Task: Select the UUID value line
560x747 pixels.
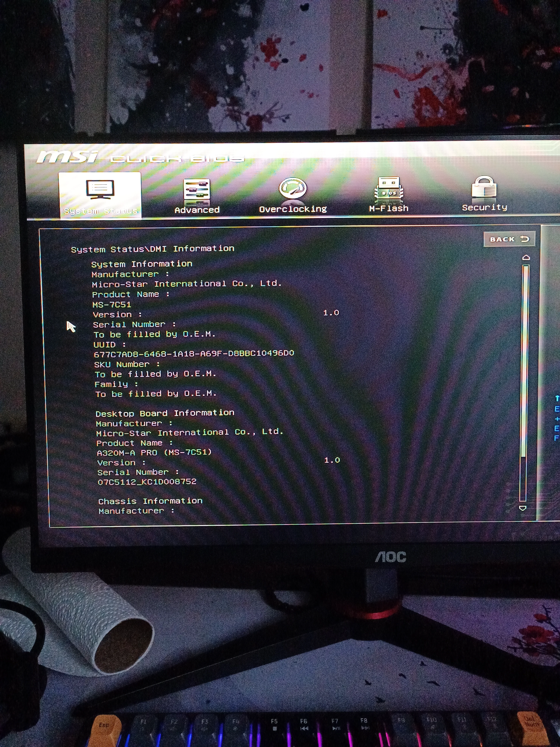Action: pyautogui.click(x=194, y=354)
